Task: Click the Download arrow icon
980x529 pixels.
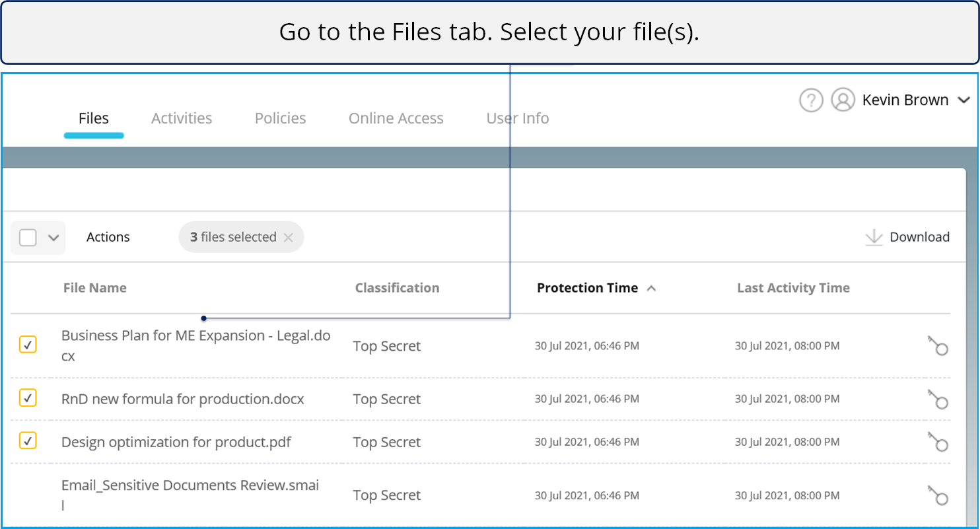Action: [874, 238]
